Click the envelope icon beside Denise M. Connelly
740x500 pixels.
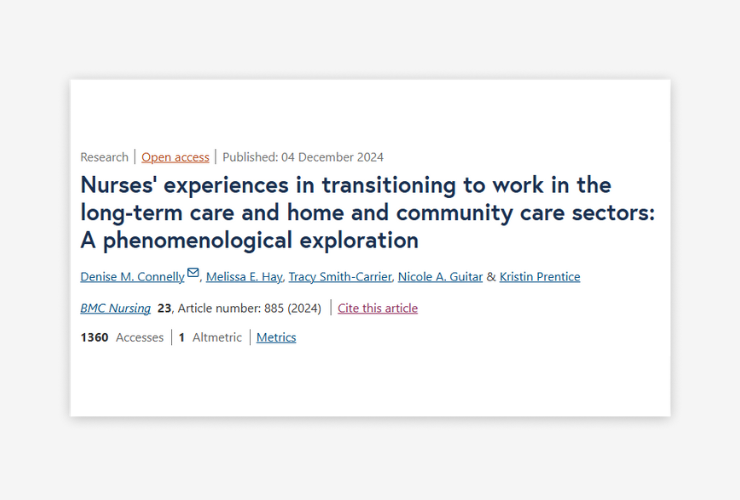point(193,272)
